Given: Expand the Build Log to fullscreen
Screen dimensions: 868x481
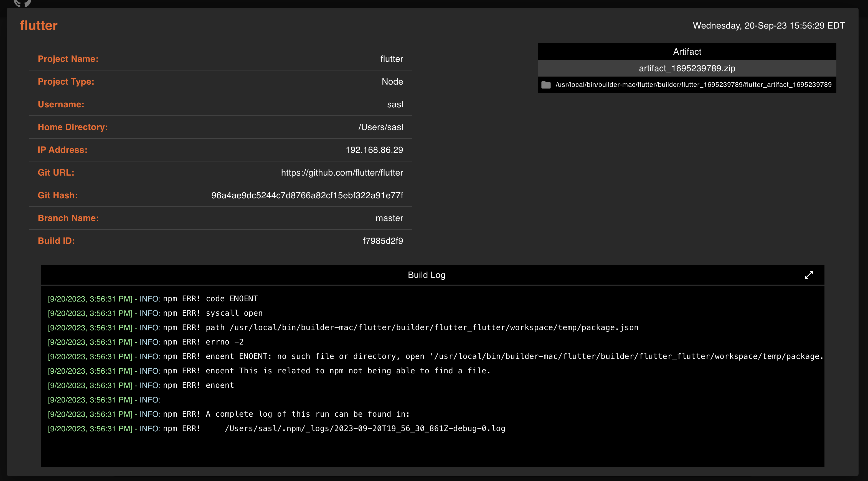Looking at the screenshot, I should coord(809,275).
